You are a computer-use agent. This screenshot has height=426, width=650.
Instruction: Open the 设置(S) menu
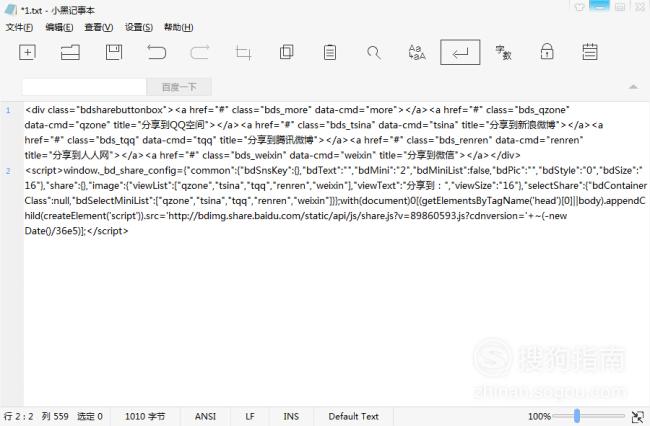139,27
